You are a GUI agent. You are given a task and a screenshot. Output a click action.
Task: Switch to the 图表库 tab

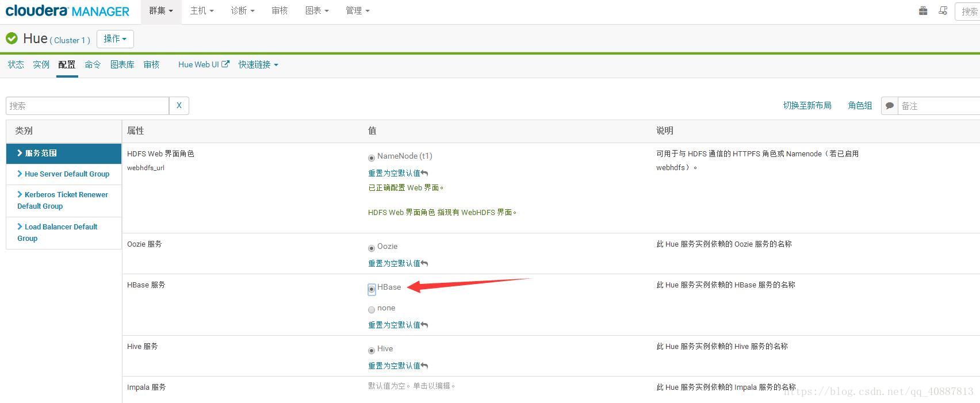pos(122,64)
